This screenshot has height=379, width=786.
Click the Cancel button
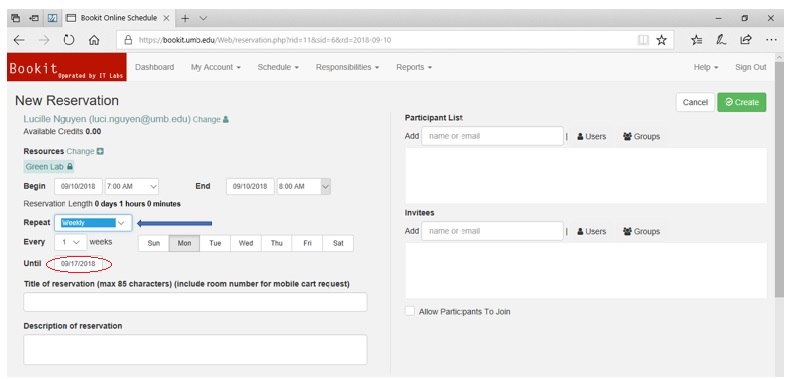[x=695, y=102]
